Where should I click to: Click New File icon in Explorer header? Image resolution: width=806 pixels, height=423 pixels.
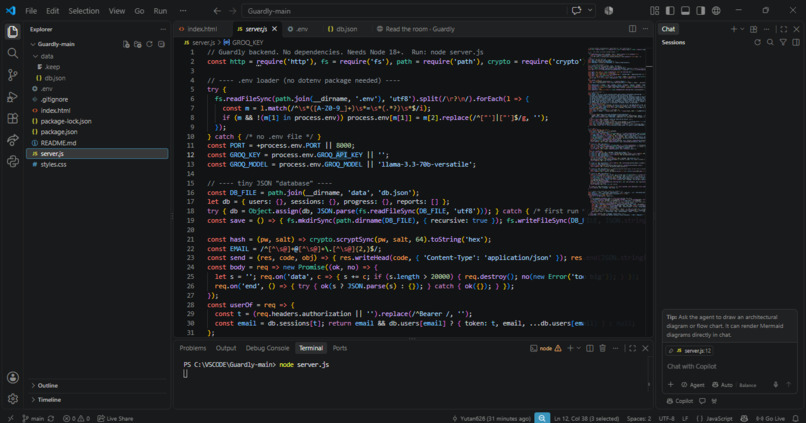126,44
